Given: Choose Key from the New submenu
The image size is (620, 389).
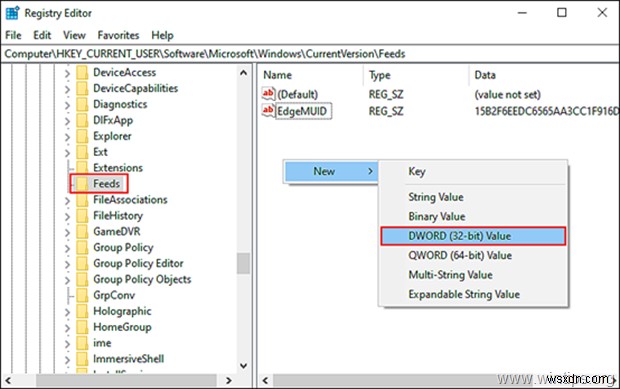Looking at the screenshot, I should pyautogui.click(x=473, y=171).
